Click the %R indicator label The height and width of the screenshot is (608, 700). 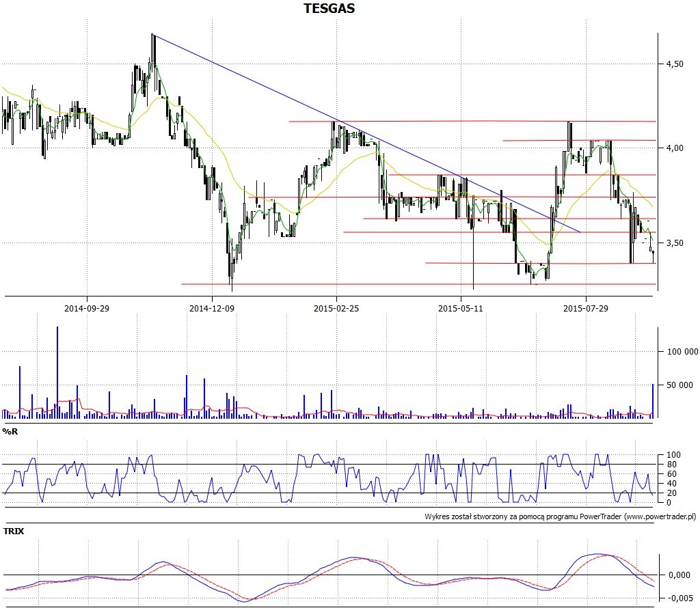click(x=10, y=431)
